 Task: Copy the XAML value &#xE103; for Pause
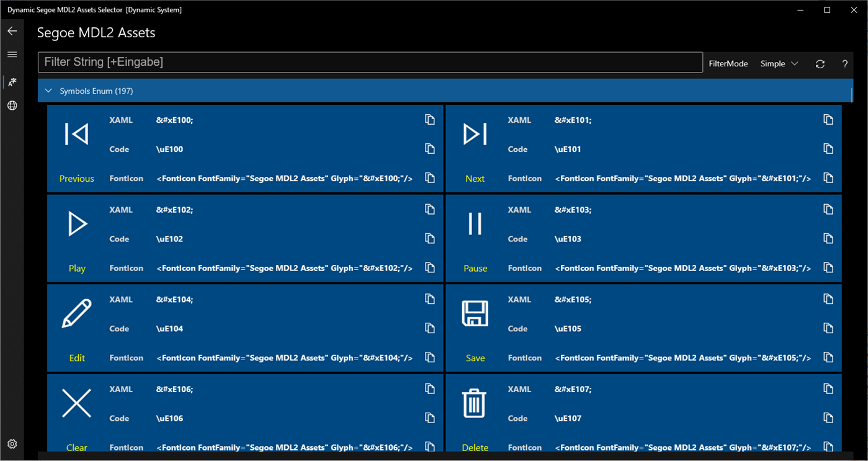tap(828, 210)
